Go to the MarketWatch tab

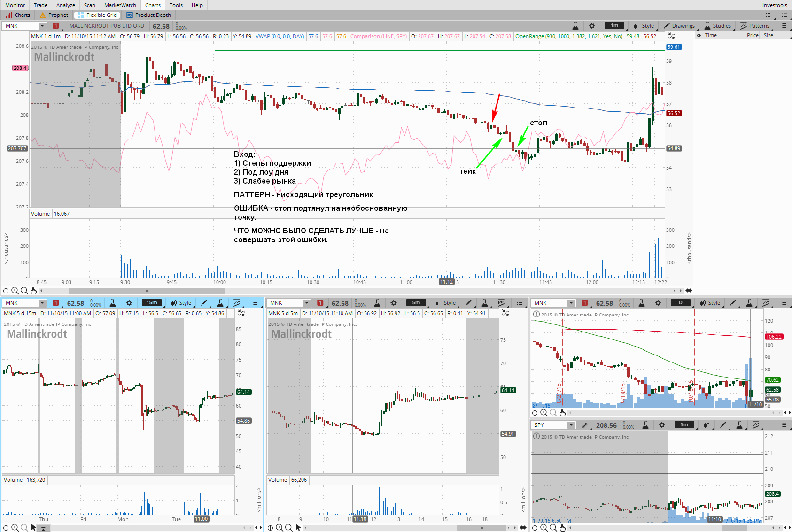coord(120,5)
